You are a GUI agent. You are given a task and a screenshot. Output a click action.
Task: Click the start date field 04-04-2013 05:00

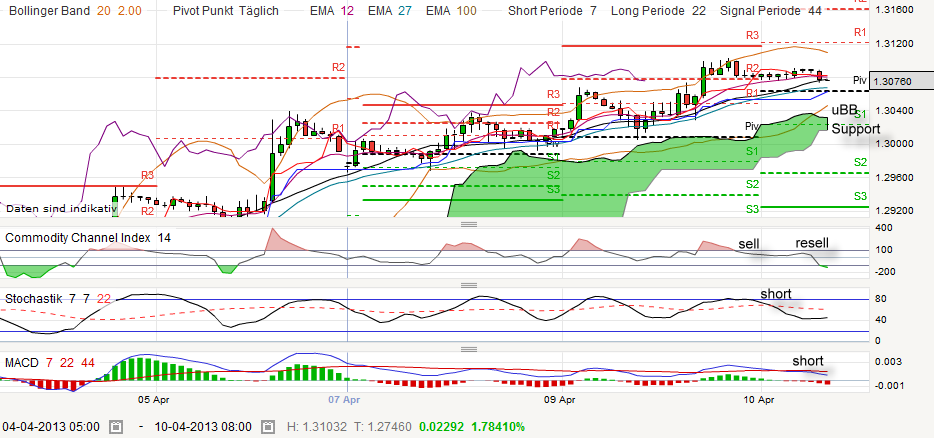[x=51, y=427]
